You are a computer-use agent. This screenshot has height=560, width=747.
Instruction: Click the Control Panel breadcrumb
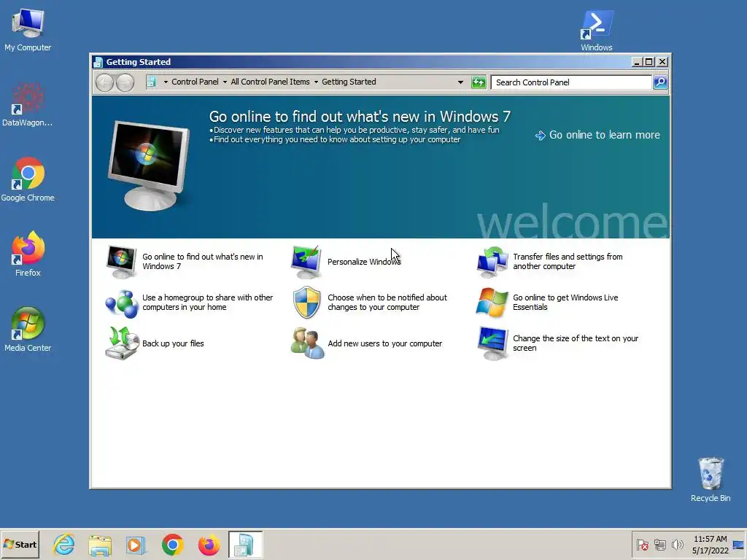tap(195, 82)
